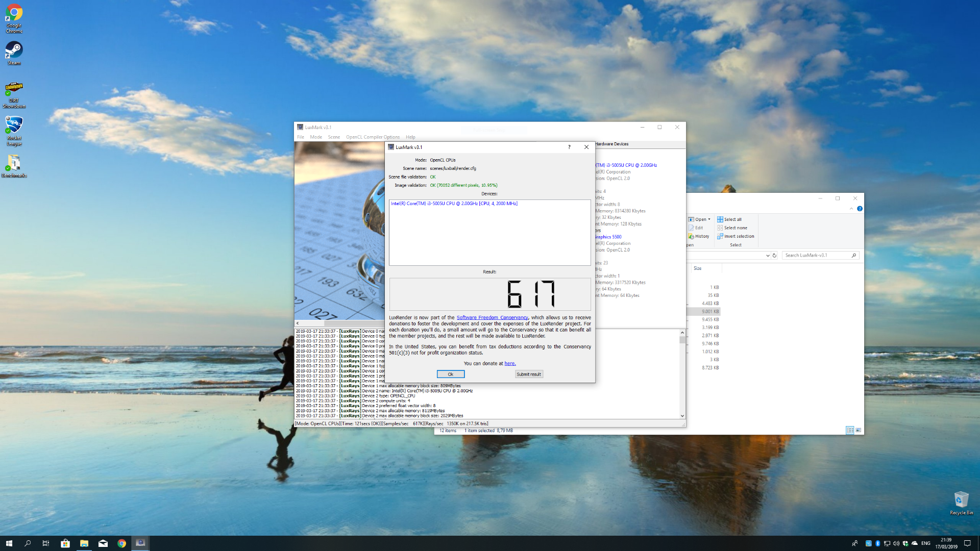The width and height of the screenshot is (980, 551).
Task: Click the '12 items' status text
Action: [x=448, y=431]
